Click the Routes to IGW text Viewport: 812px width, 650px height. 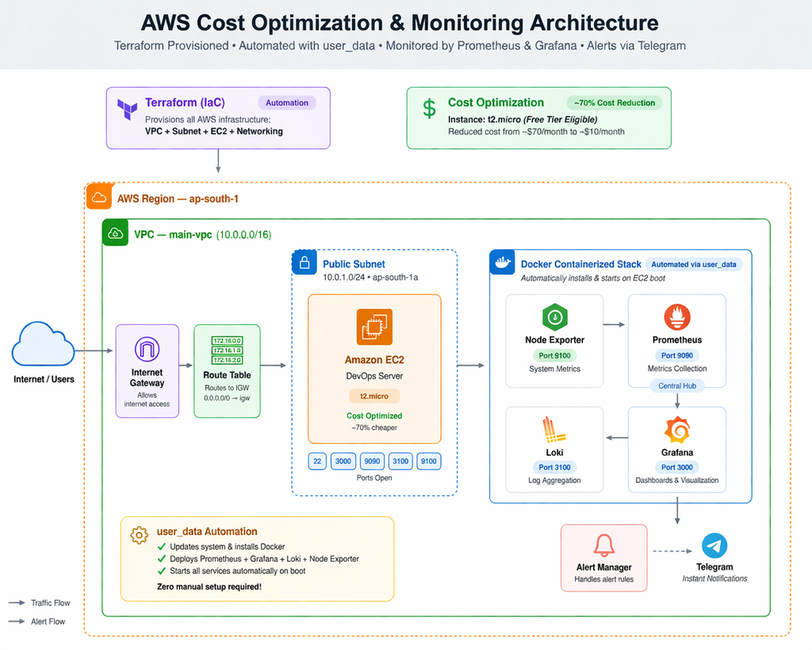click(x=227, y=388)
